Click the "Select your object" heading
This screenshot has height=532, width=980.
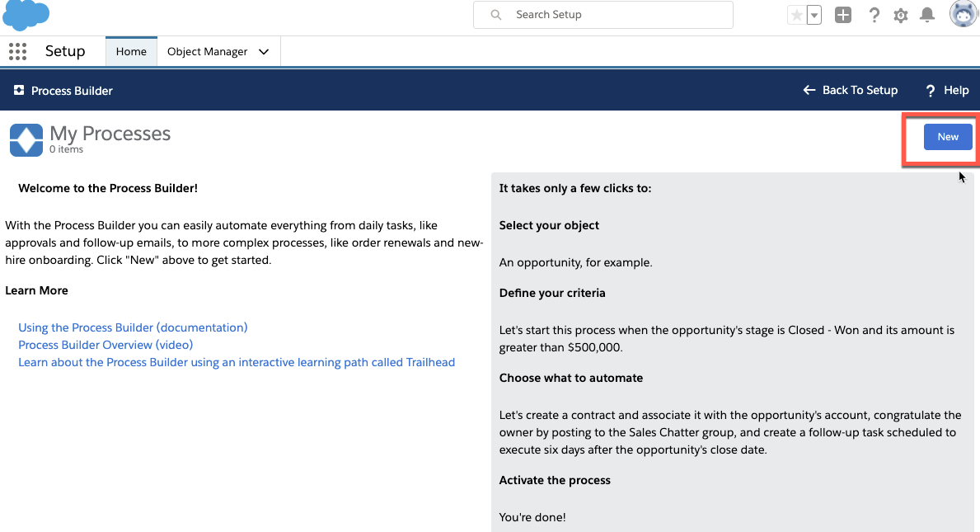click(550, 226)
